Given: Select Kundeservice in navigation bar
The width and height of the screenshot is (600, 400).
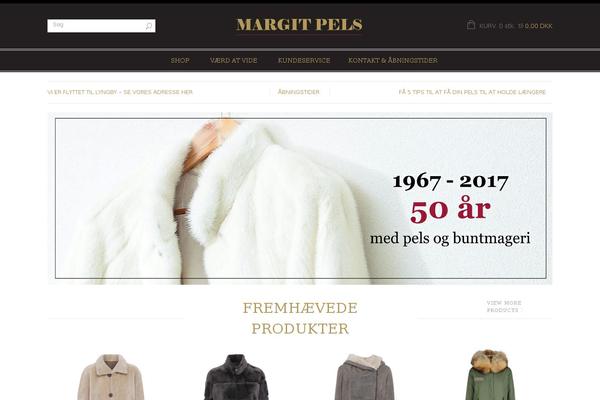Looking at the screenshot, I should pos(304,60).
